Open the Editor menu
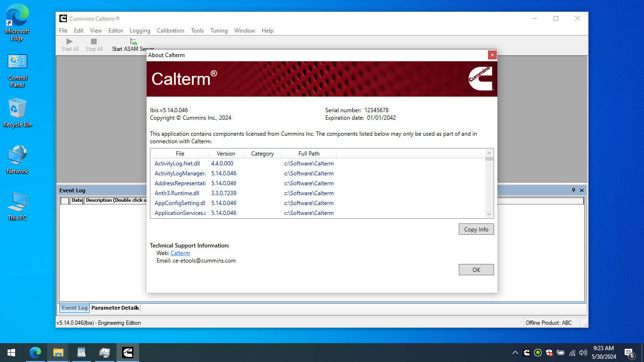 116,31
